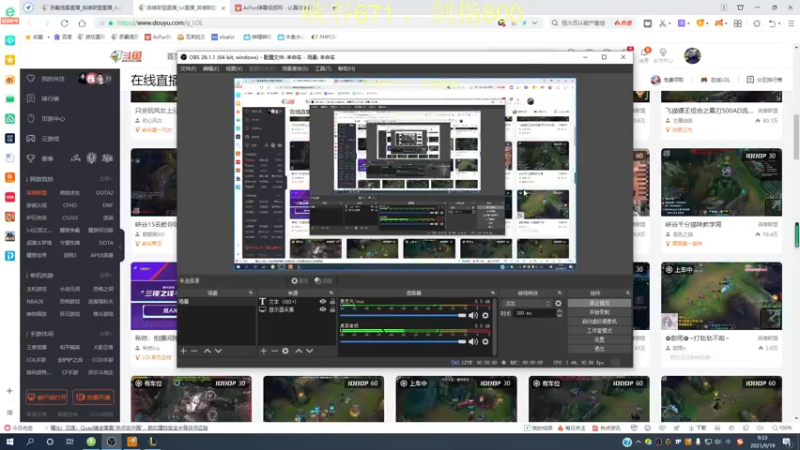Add a new source with the plus icon
The width and height of the screenshot is (800, 450).
pos(263,351)
